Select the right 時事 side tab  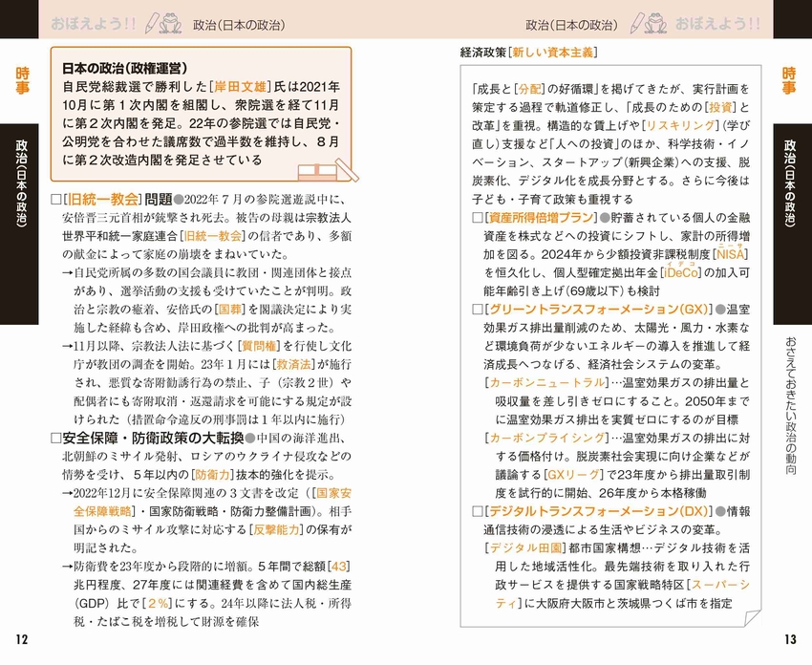[789, 81]
